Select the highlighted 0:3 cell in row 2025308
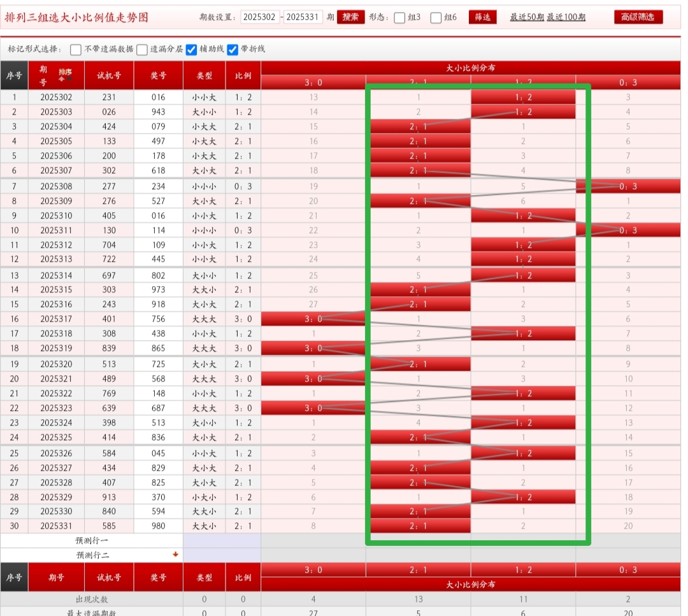The height and width of the screenshot is (616, 688). click(627, 187)
